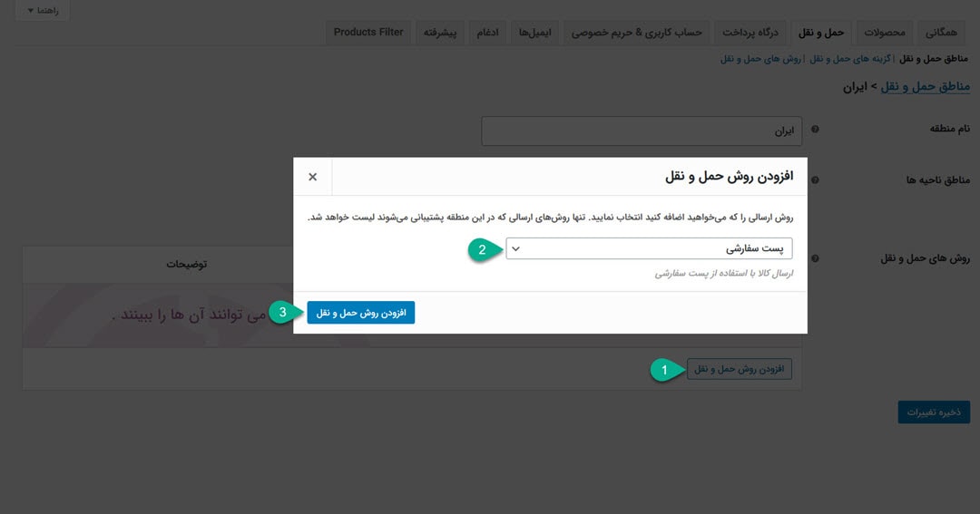This screenshot has height=514, width=980.
Task: Select the حمل و نقل tab
Action: [x=820, y=33]
